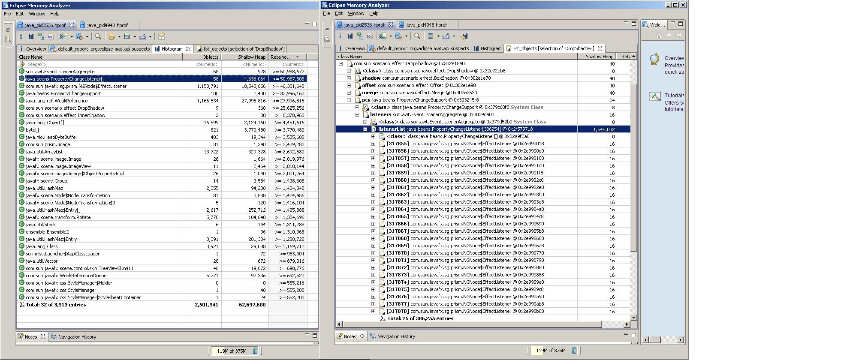868x360 pixels.
Task: Click the horizontal scrollbar under the list_objects tree
Action: coord(472,324)
